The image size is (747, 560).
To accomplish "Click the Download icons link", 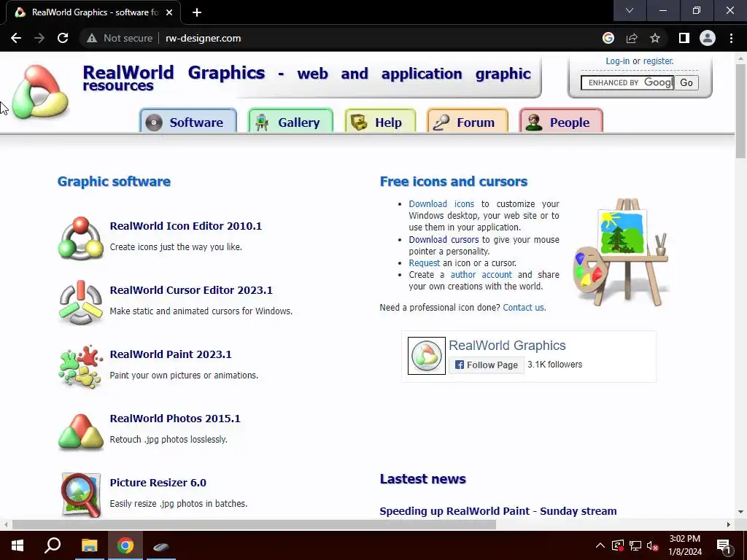I will click(x=441, y=204).
